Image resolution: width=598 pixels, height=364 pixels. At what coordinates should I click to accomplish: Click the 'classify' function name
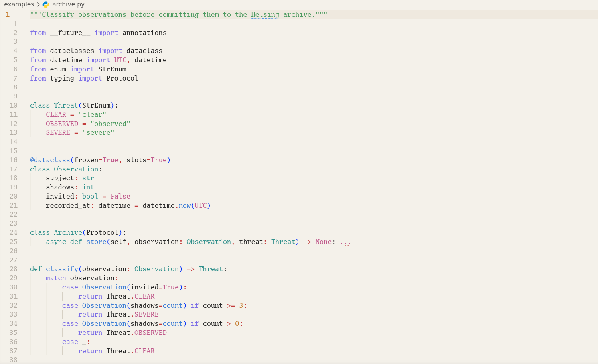(x=62, y=269)
